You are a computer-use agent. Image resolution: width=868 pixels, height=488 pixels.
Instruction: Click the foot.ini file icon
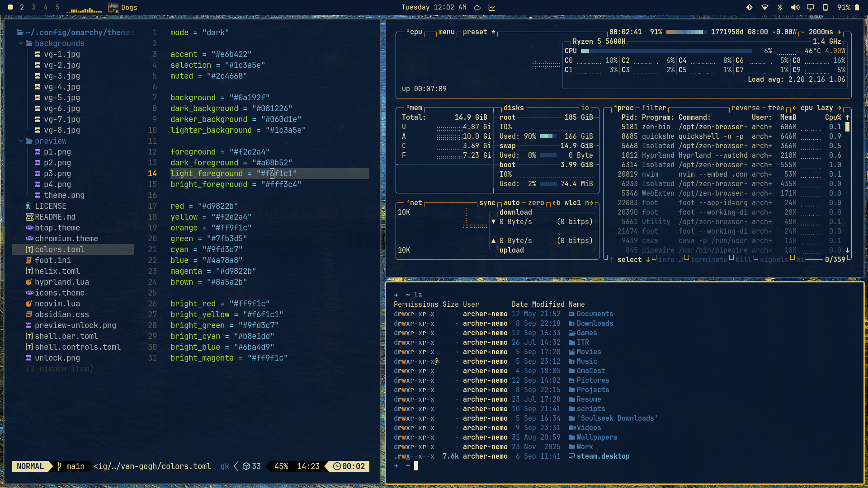point(28,260)
